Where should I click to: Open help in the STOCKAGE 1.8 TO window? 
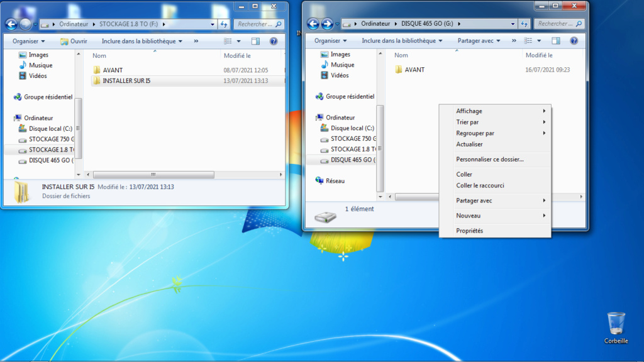point(274,41)
